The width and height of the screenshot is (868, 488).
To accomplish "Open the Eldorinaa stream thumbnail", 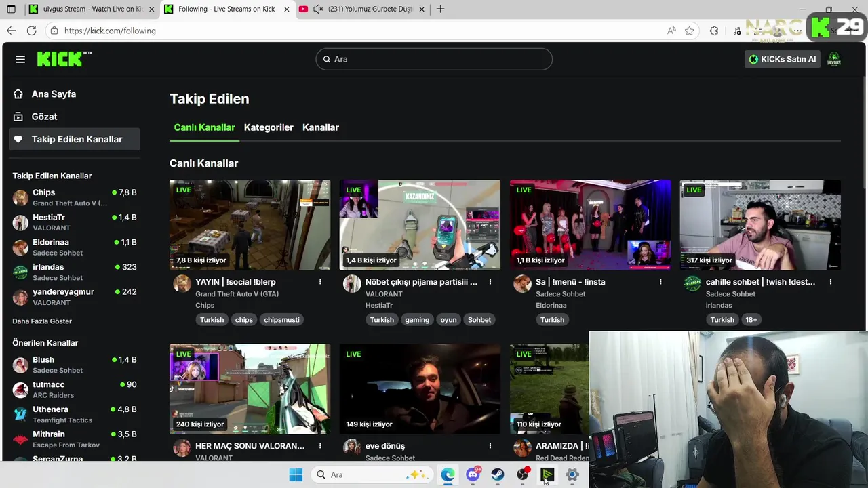I will (590, 225).
